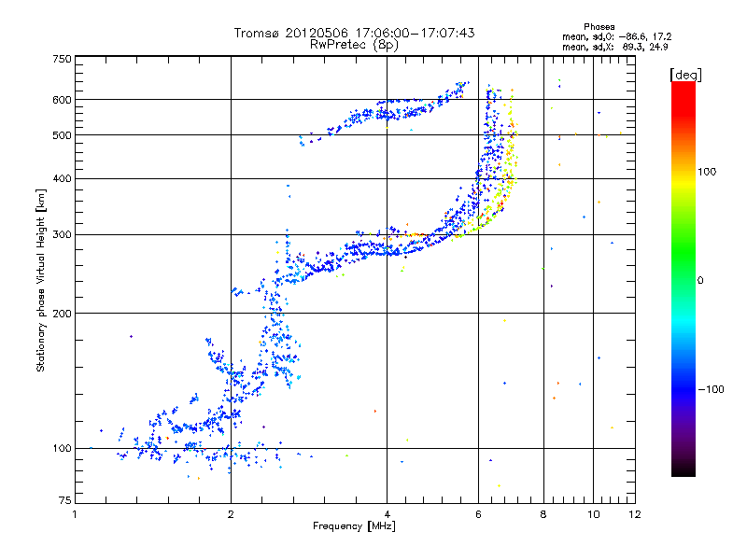The image size is (747, 560).
Task: Click the colorbar label '-100'
Action: pyautogui.click(x=711, y=389)
